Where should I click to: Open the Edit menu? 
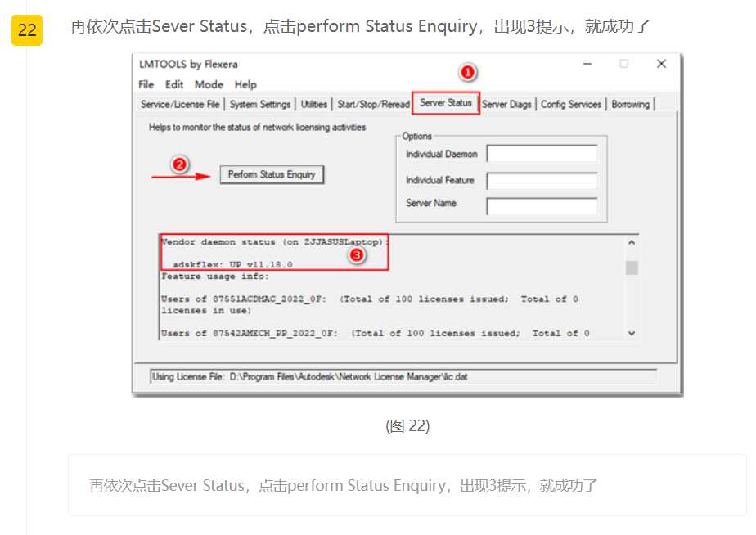pos(174,84)
